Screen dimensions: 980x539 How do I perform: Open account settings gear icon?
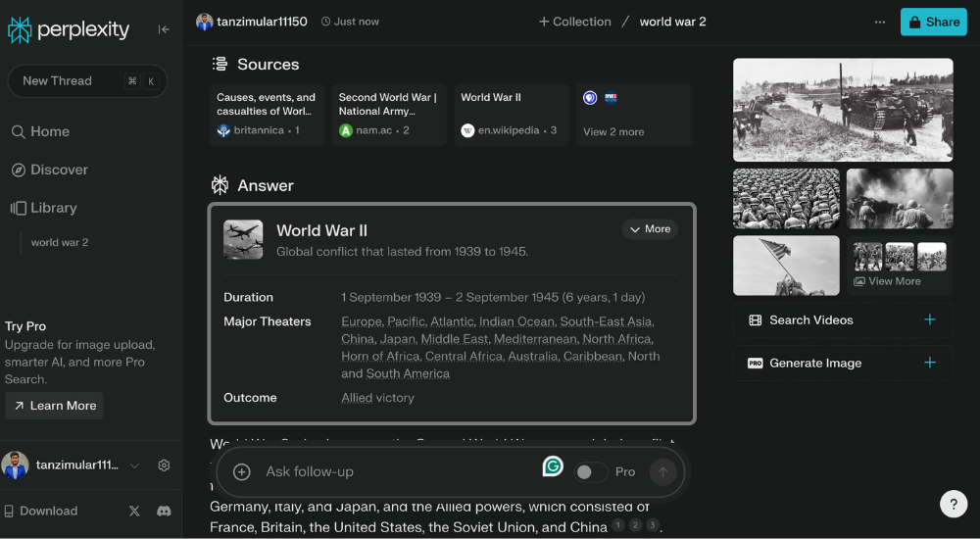164,465
